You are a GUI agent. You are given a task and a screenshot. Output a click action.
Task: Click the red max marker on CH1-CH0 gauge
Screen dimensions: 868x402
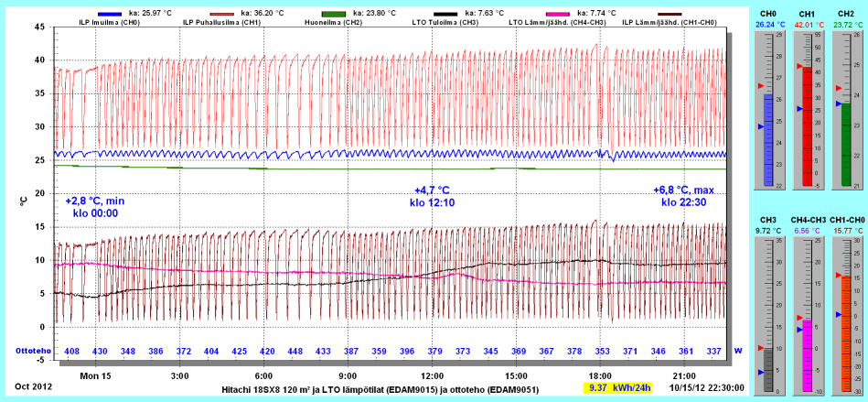coord(839,275)
